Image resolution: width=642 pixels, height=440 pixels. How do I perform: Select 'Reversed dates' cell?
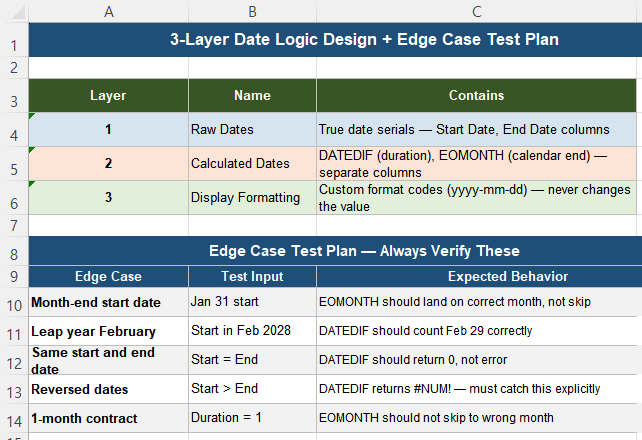point(109,389)
